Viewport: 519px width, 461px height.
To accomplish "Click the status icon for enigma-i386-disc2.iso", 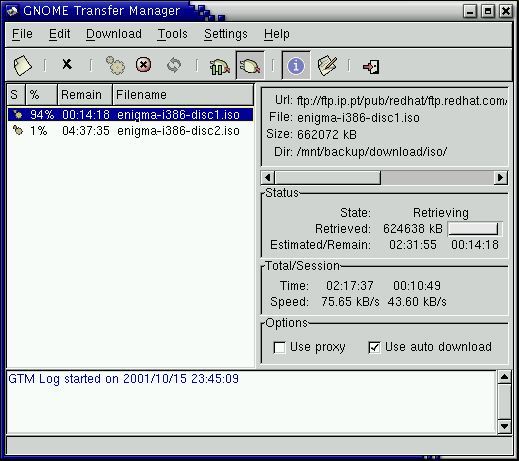I will pyautogui.click(x=17, y=130).
